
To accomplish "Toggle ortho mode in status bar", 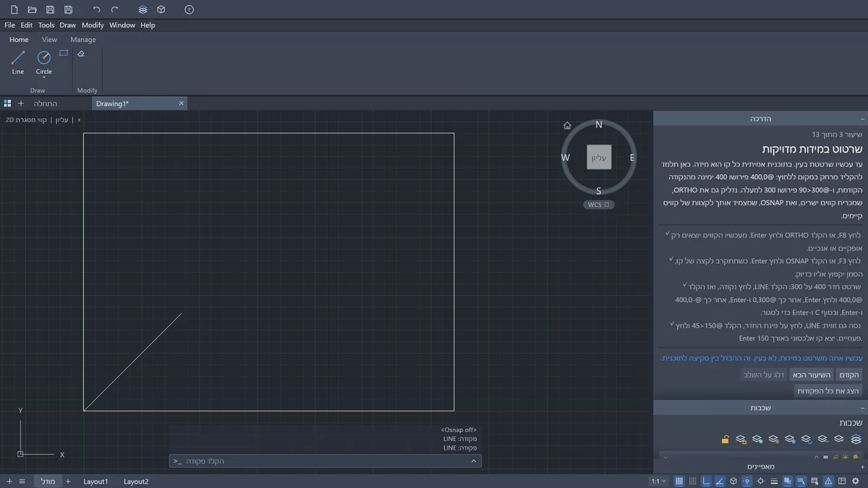I will [x=706, y=481].
